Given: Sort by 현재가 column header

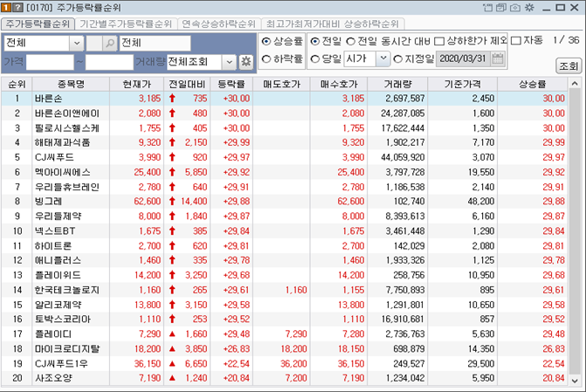Looking at the screenshot, I should [x=137, y=84].
